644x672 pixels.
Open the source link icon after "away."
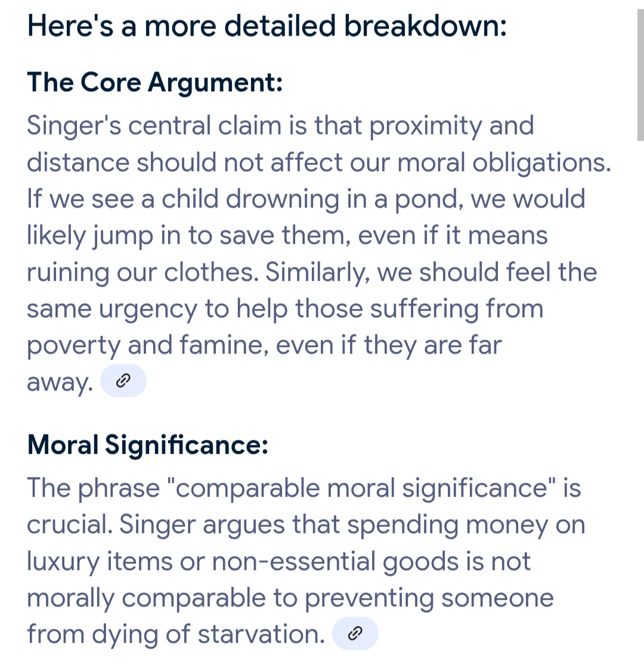tap(123, 380)
